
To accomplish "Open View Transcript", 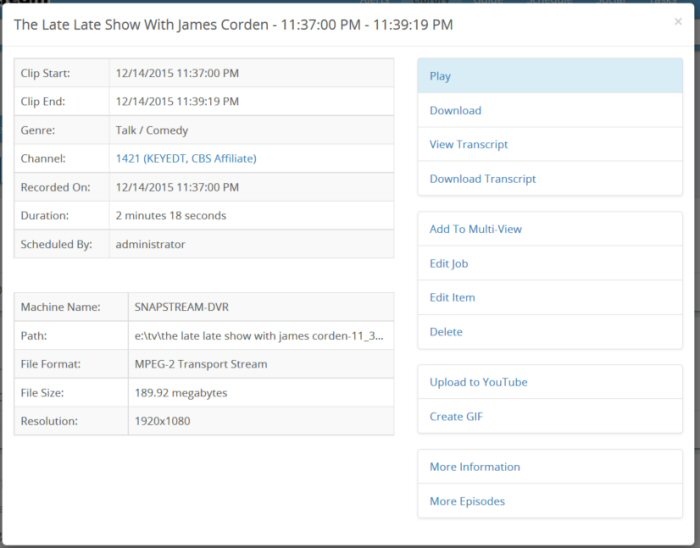I will pyautogui.click(x=550, y=144).
